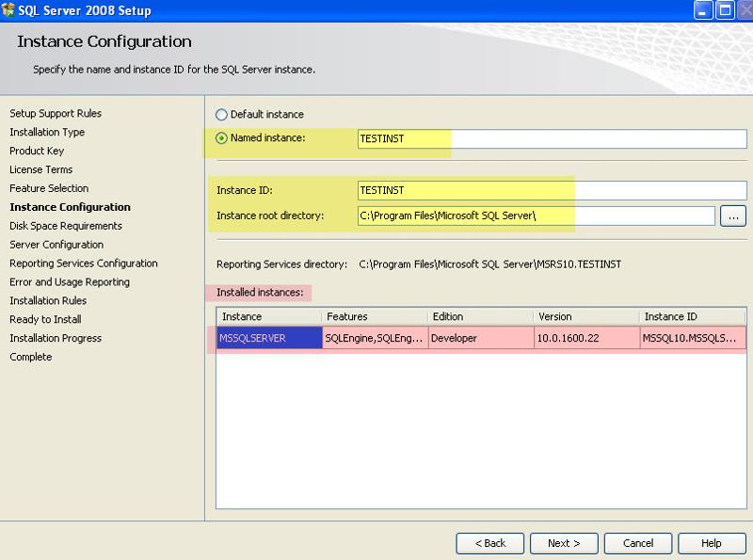
Task: Click the Back button
Action: (489, 543)
